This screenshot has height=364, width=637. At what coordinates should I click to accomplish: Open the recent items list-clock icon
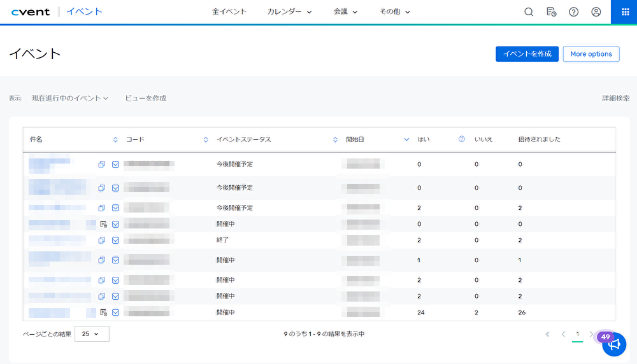click(551, 11)
